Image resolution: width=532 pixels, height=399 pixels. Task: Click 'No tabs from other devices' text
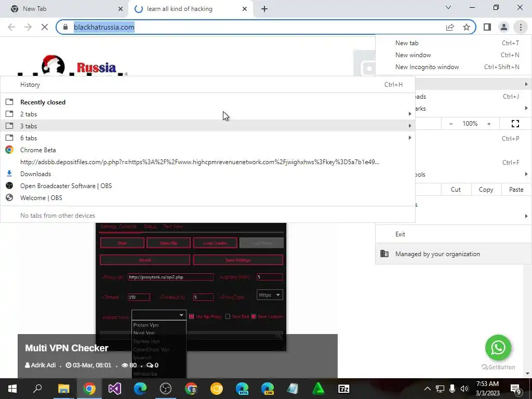(x=58, y=216)
